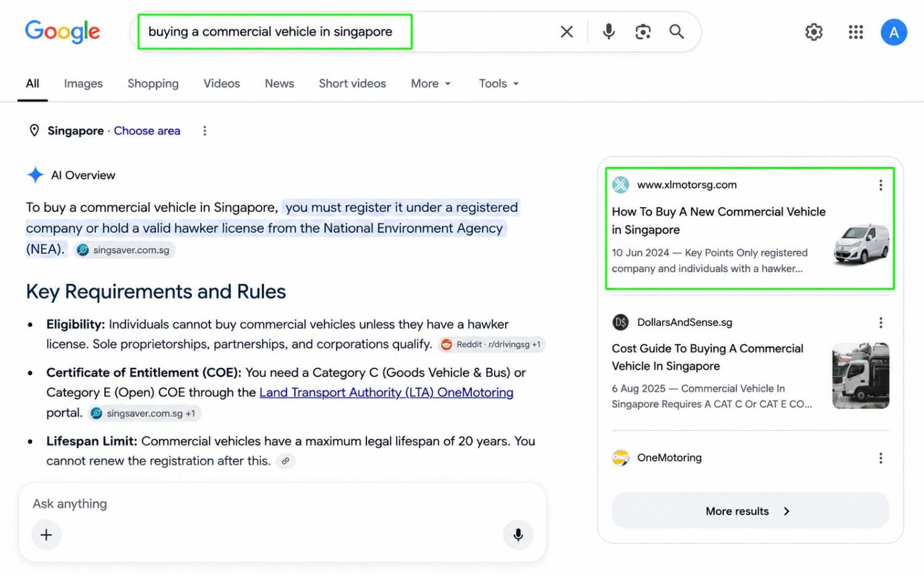Open the Land Transport Authority OneMotoring link
The height and width of the screenshot is (576, 924).
click(x=386, y=392)
